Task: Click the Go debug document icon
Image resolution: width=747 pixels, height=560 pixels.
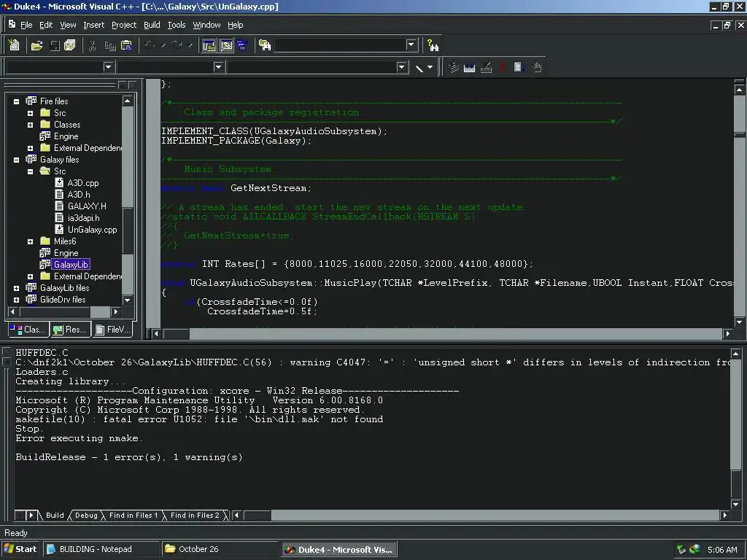Action: tap(519, 67)
